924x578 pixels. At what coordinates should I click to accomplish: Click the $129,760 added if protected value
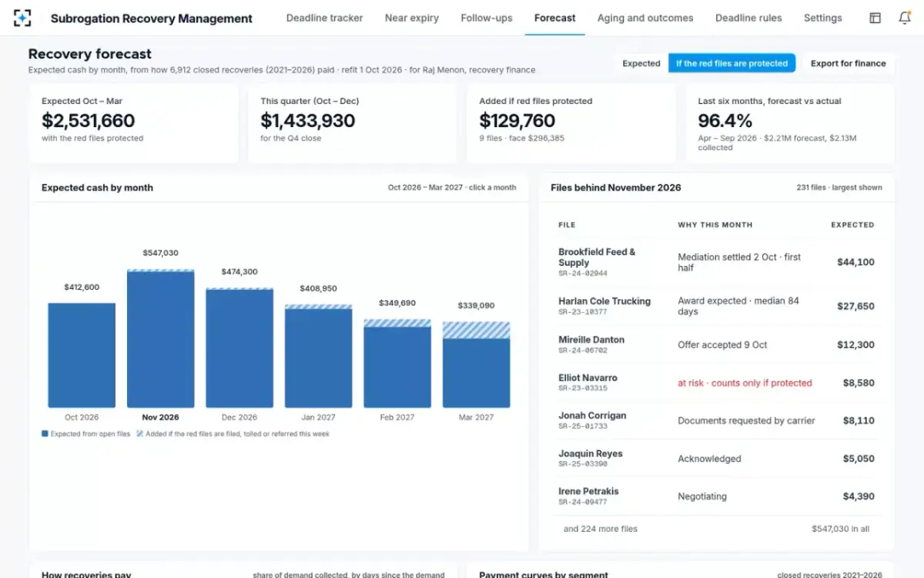(x=517, y=121)
